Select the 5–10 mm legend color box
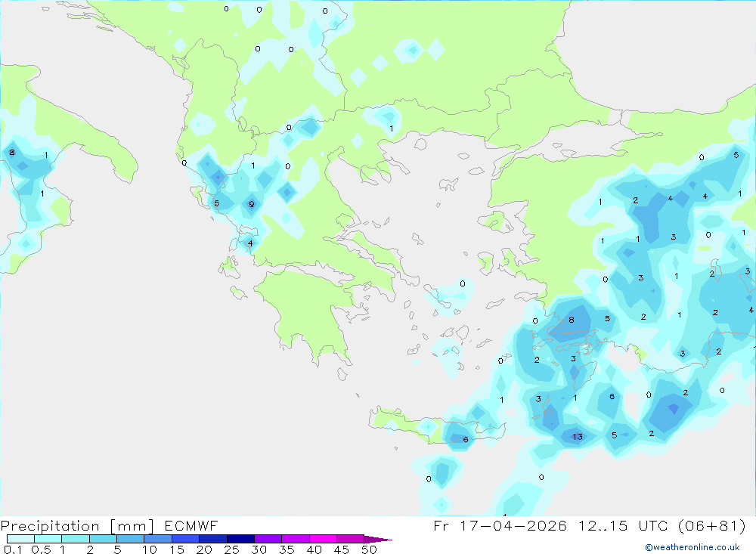 coord(131,539)
